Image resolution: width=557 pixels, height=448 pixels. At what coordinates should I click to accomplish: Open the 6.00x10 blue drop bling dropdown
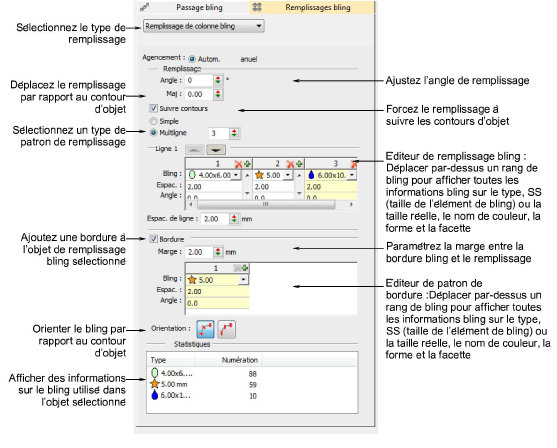(x=352, y=175)
